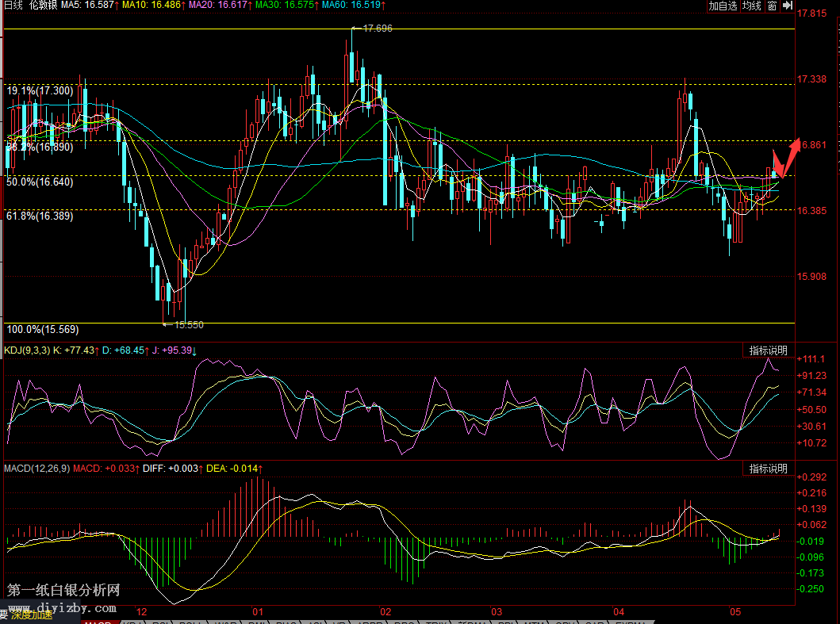Select the 50.0%(16.640) Fibonacci level label

pos(40,182)
